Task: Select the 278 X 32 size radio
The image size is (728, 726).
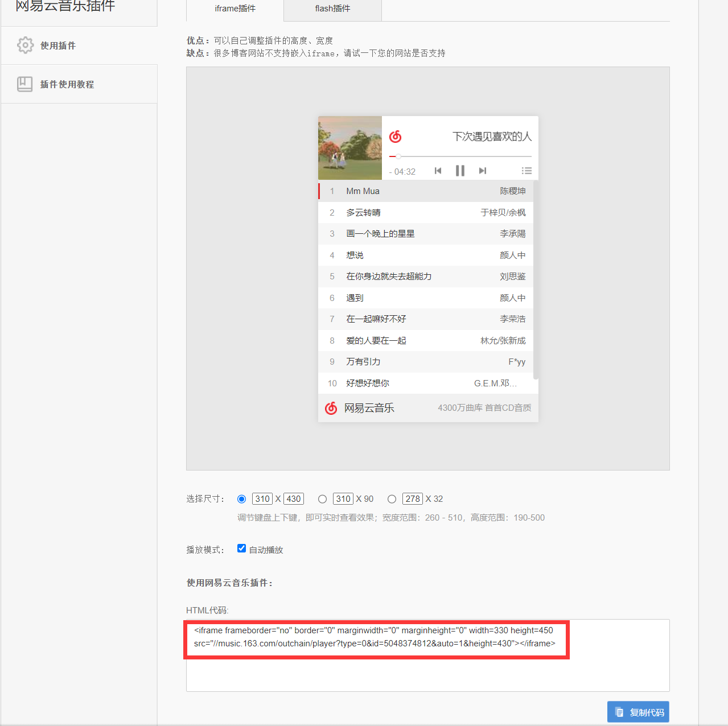Action: point(392,499)
